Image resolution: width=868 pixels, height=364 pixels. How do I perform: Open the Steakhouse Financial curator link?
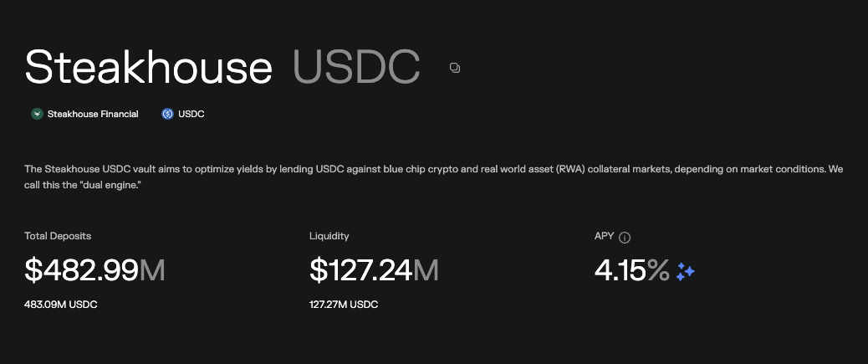(93, 114)
